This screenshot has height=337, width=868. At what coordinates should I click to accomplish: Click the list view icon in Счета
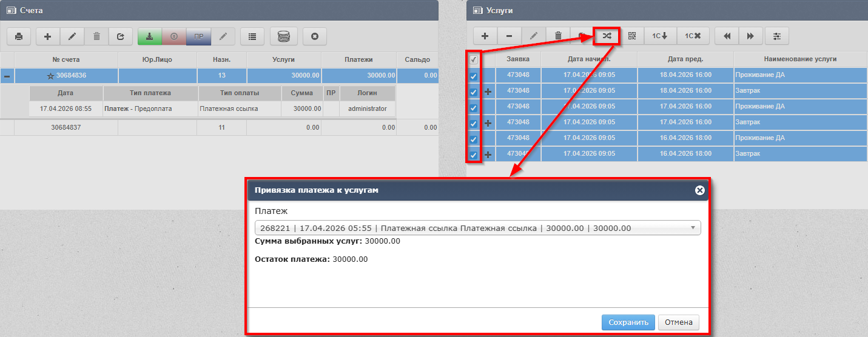pyautogui.click(x=252, y=36)
